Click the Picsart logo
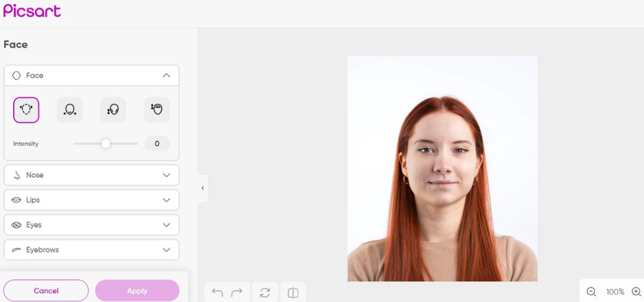The width and height of the screenshot is (644, 302). (x=32, y=11)
